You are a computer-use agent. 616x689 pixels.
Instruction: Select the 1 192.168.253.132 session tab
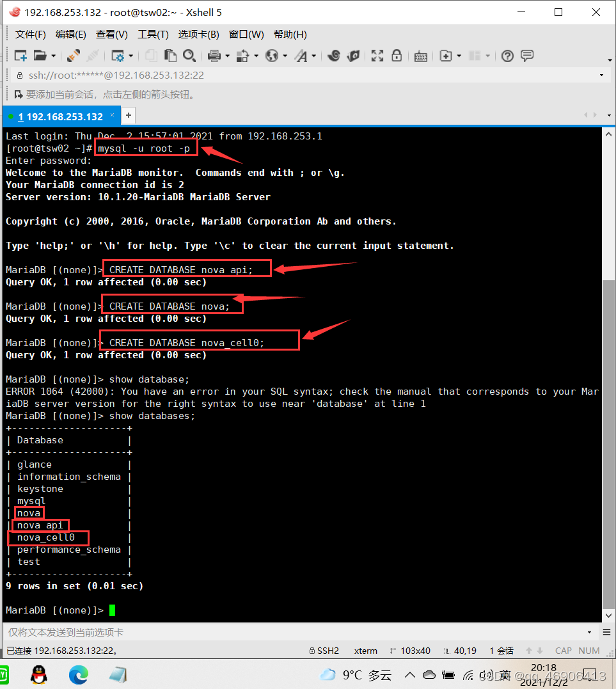61,116
